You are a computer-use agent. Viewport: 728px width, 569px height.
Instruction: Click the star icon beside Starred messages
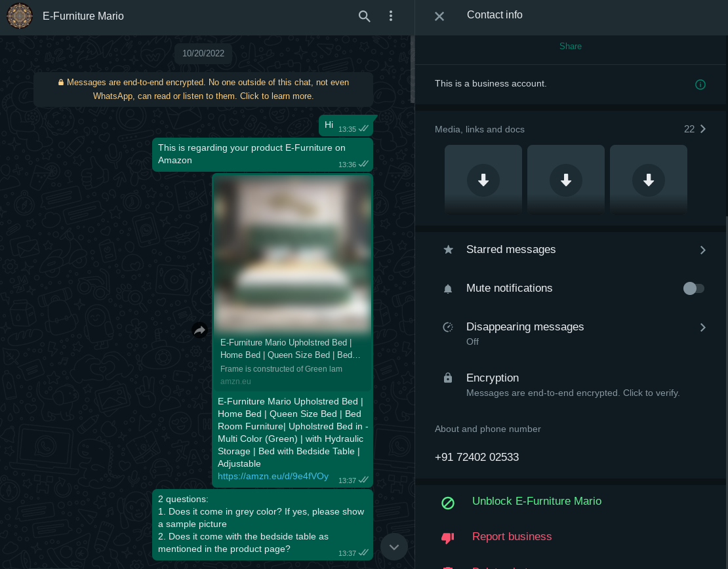tap(448, 250)
